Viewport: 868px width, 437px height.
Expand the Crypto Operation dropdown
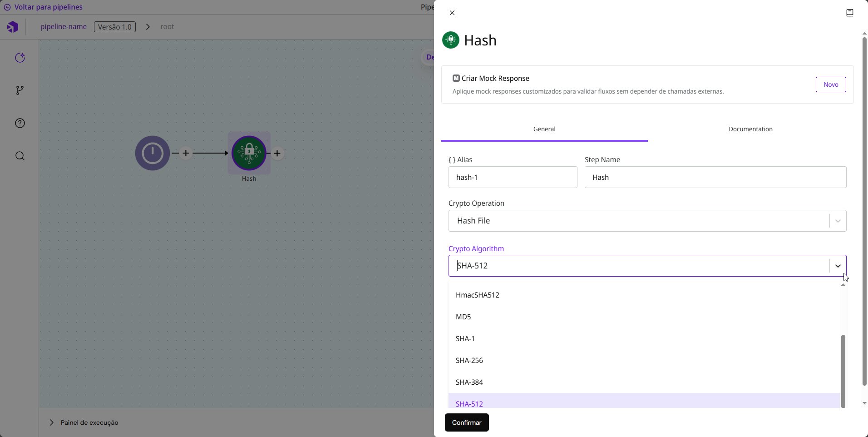tap(838, 221)
